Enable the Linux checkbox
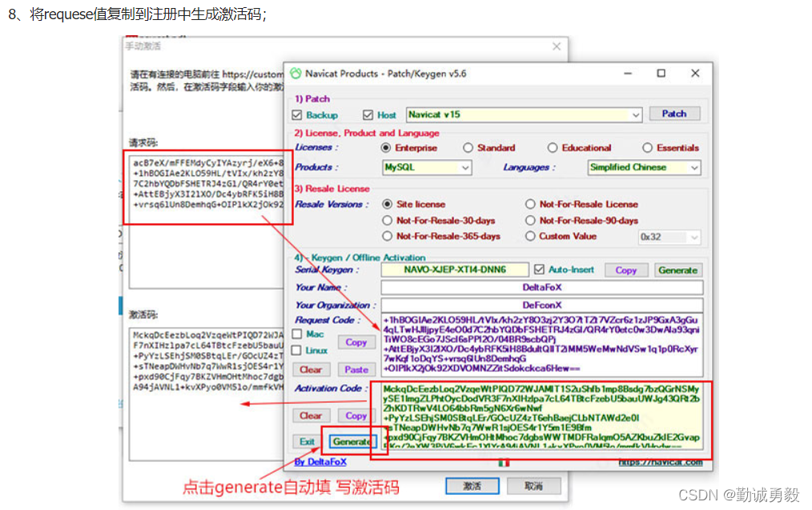This screenshot has height=510, width=812. pyautogui.click(x=297, y=351)
